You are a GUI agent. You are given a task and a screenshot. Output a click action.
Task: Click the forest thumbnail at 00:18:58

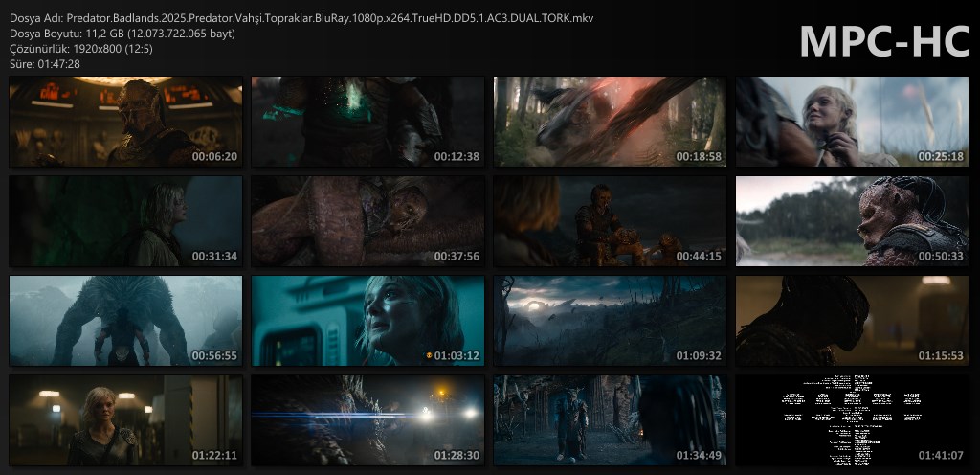[x=610, y=122]
